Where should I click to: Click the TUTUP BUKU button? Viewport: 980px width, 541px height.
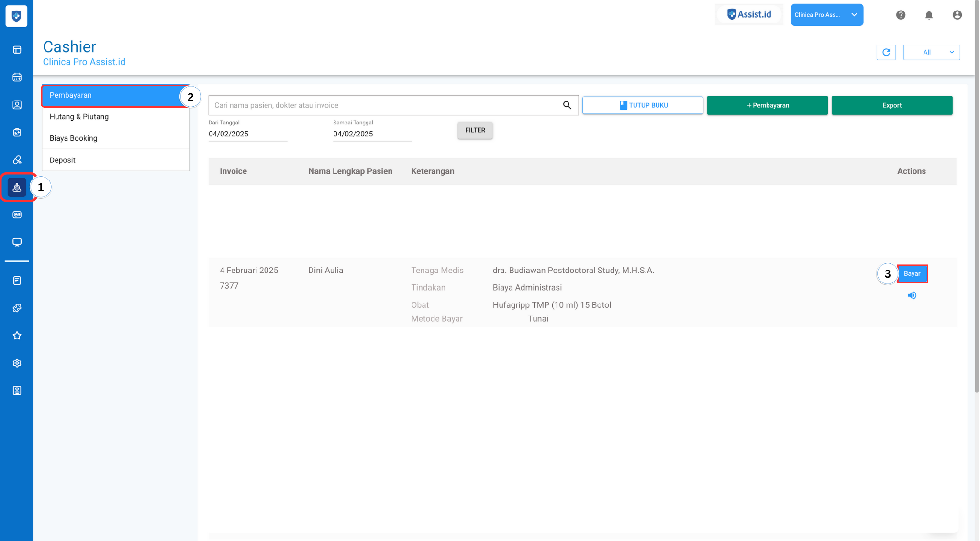coord(642,105)
